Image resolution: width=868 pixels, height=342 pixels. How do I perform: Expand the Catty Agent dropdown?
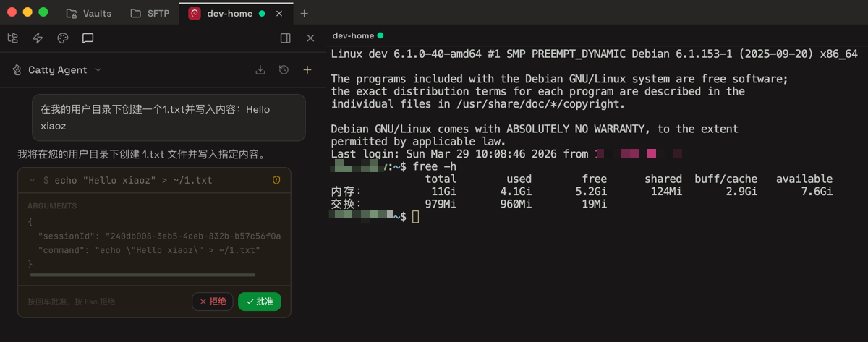pyautogui.click(x=98, y=70)
